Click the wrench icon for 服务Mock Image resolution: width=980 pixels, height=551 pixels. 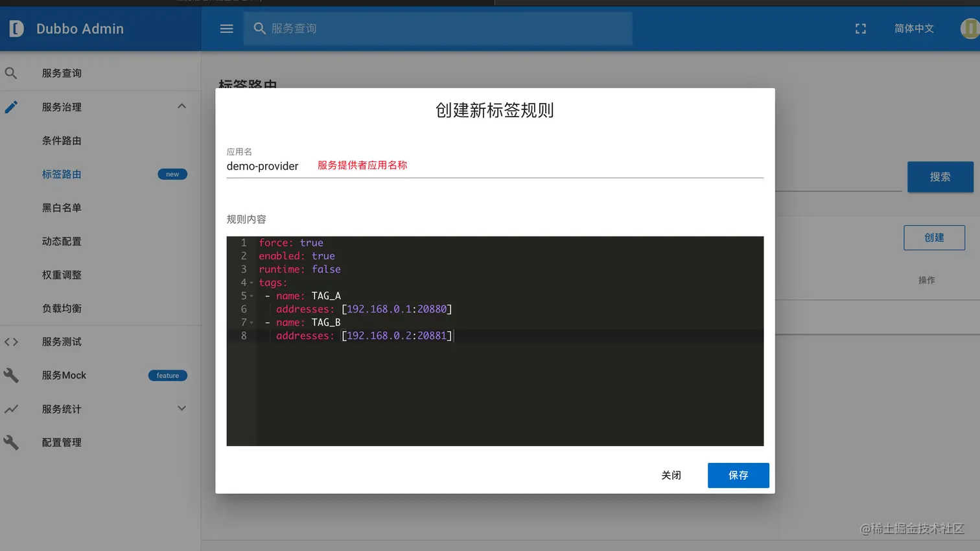click(x=11, y=375)
